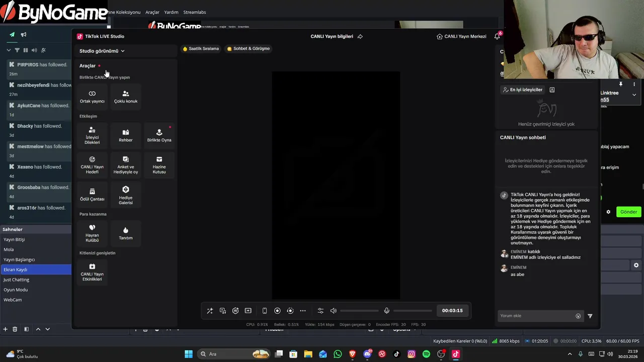Image resolution: width=644 pixels, height=362 pixels.
Task: Open the Rehber tool
Action: point(126,136)
